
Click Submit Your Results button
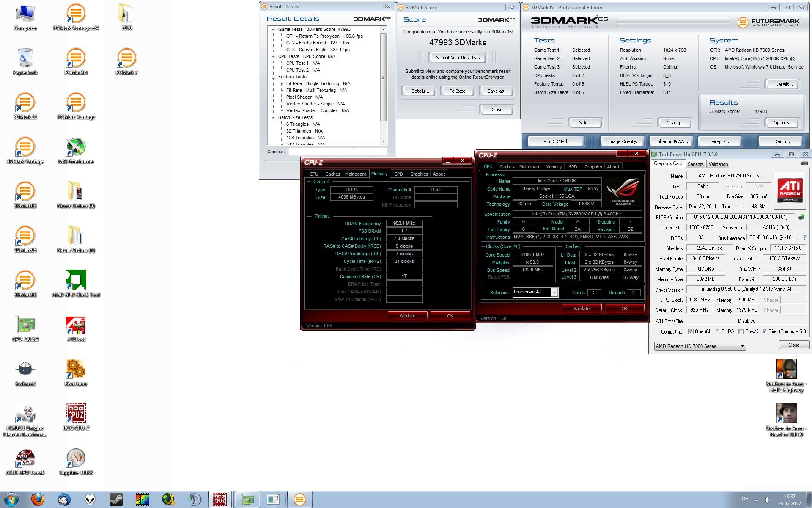point(458,58)
